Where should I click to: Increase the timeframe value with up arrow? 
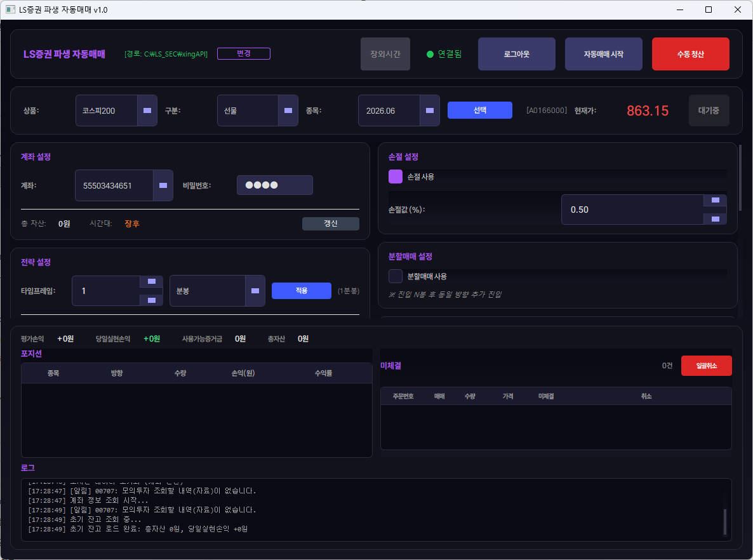click(x=151, y=281)
